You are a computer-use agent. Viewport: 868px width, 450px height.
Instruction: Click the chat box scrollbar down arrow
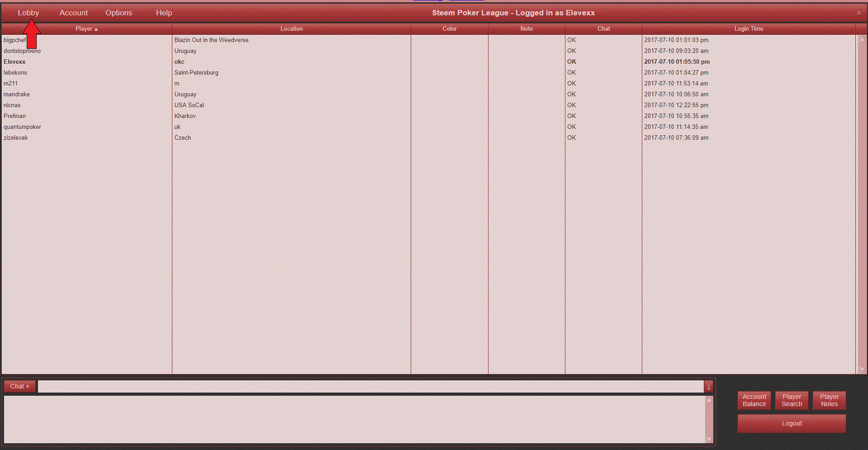coord(709,439)
